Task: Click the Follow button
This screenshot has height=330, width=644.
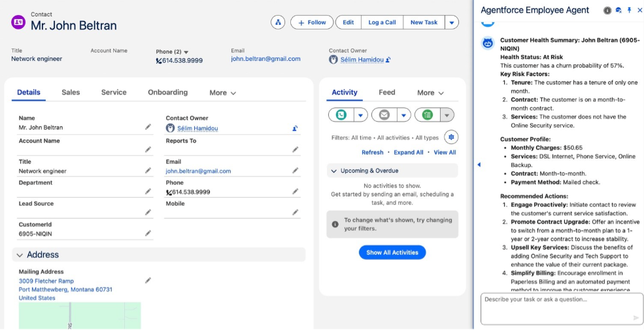Action: pos(313,22)
